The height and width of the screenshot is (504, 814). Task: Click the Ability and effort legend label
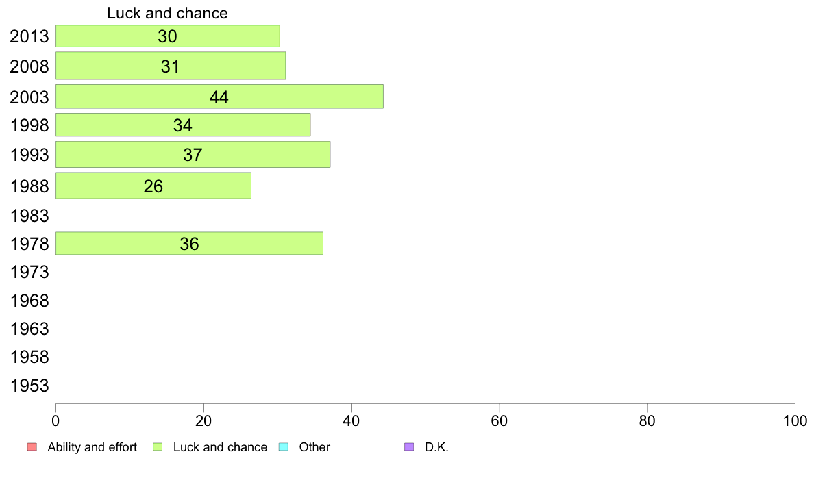[92, 447]
